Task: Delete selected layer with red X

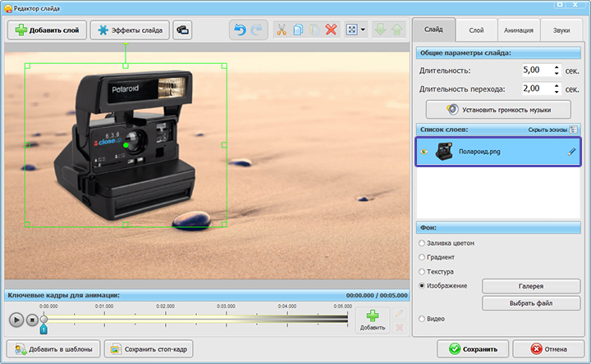Action: tap(331, 30)
